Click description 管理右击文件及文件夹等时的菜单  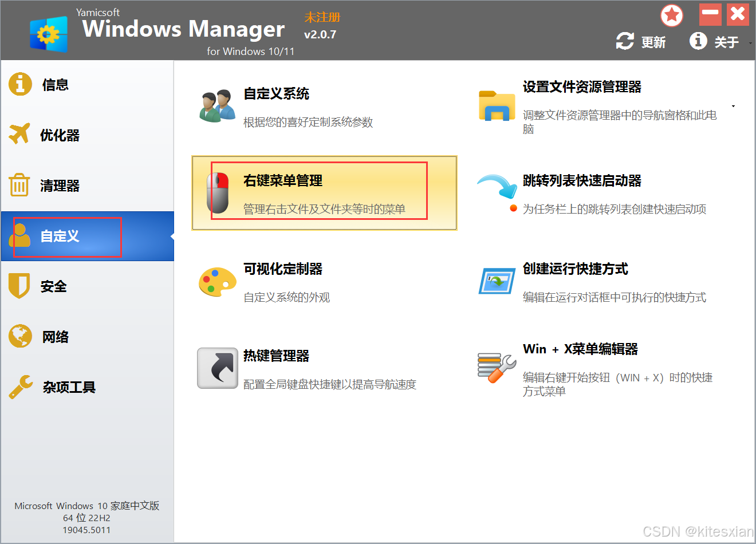(x=324, y=209)
